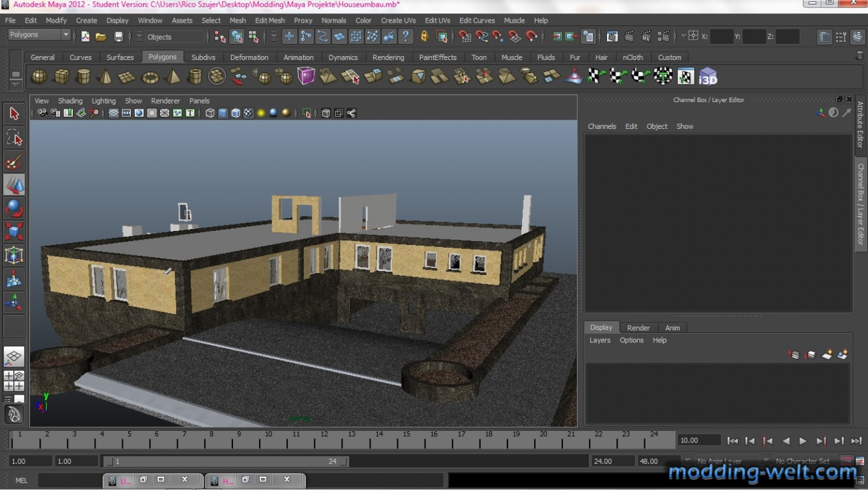868x490 pixels.
Task: Open the Objects selection mask field
Action: click(176, 37)
